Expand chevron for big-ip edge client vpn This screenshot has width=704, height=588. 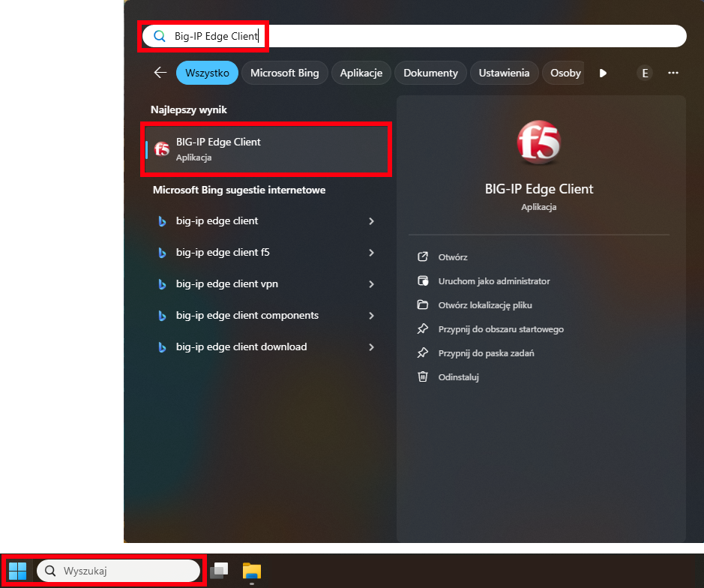(371, 284)
